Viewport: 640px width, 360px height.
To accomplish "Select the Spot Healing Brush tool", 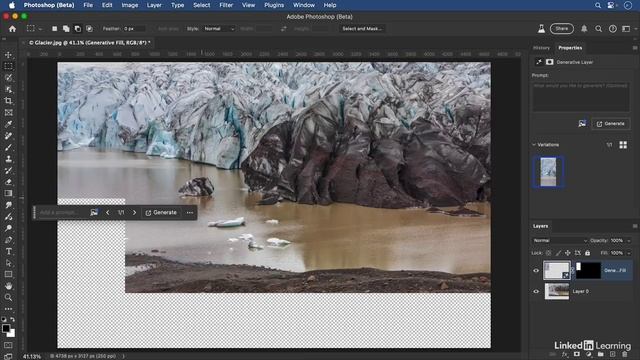I will 8,136.
